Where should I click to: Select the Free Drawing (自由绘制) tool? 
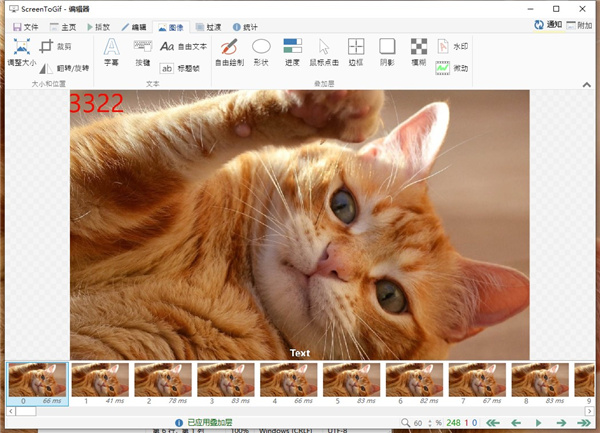point(228,51)
